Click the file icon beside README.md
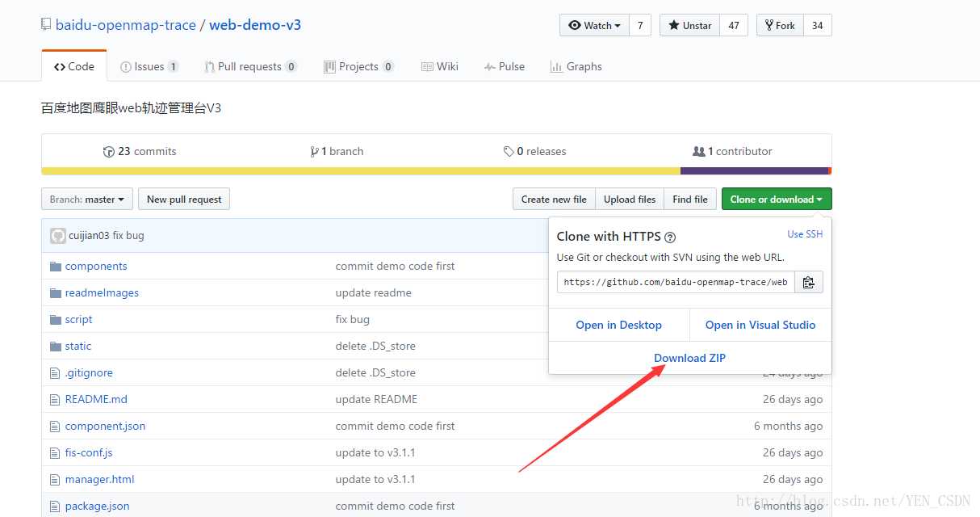The image size is (980, 517). (56, 400)
